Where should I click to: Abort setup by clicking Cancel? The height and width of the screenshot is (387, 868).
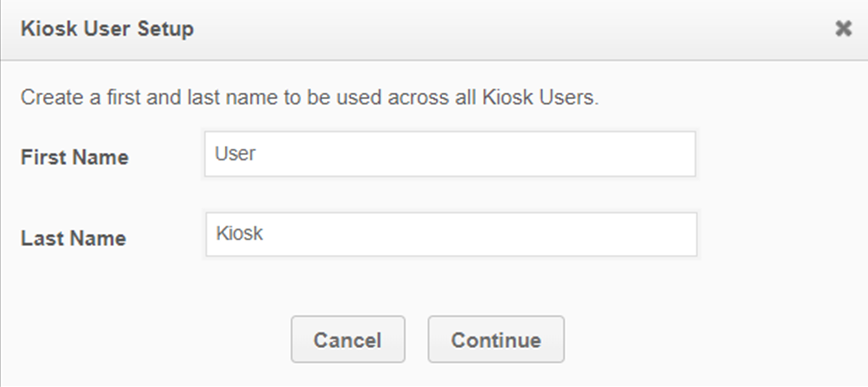[x=348, y=339]
